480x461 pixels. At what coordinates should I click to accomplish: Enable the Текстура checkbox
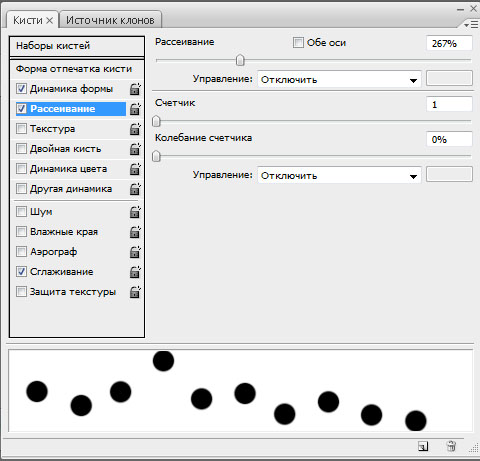pyautogui.click(x=21, y=129)
